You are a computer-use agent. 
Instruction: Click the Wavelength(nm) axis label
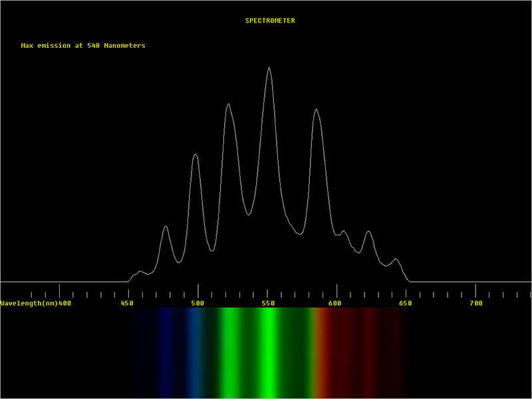(x=29, y=303)
